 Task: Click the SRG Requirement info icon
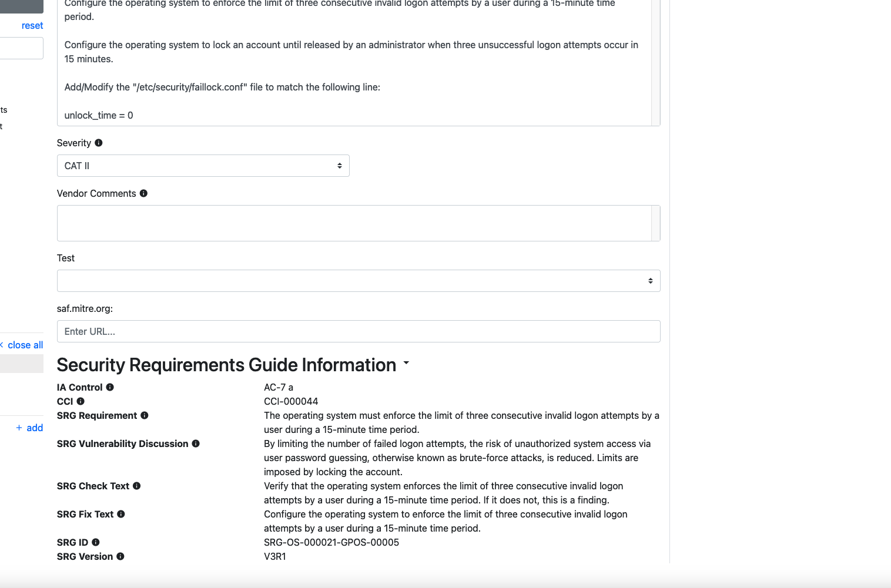(145, 415)
